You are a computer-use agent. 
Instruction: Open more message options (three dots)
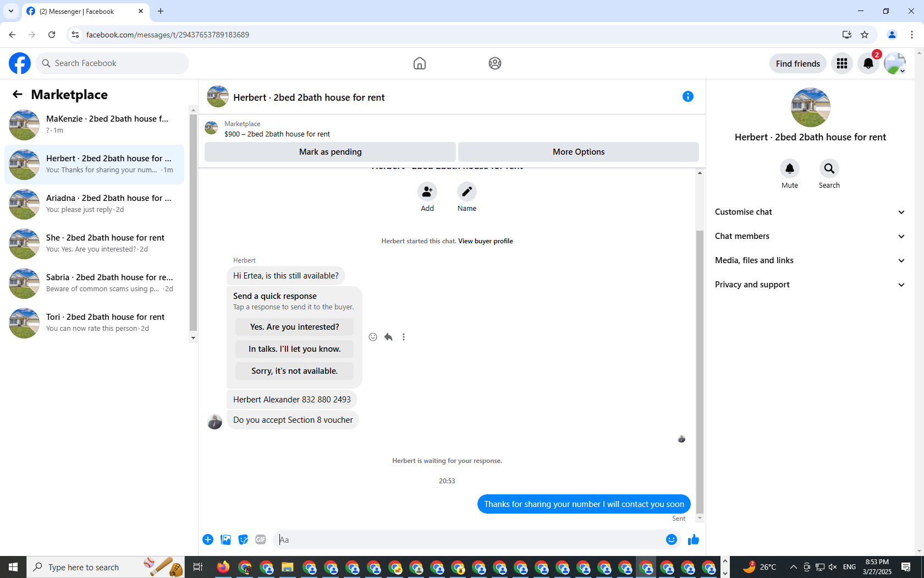point(404,337)
